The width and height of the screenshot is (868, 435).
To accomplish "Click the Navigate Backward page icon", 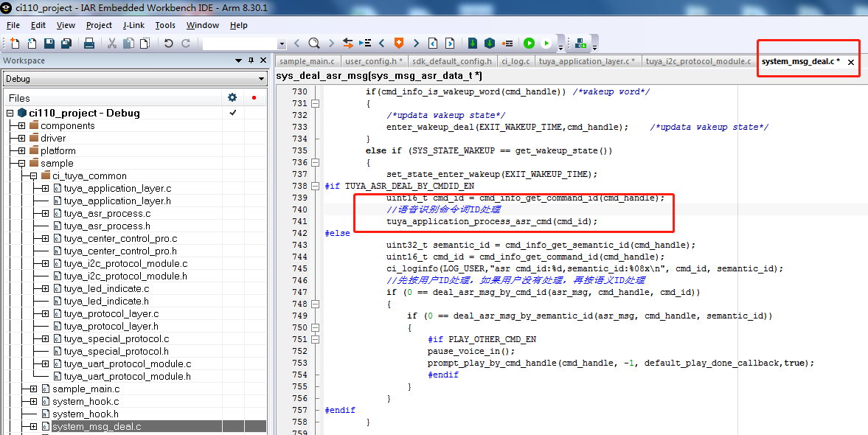I will pyautogui.click(x=433, y=43).
